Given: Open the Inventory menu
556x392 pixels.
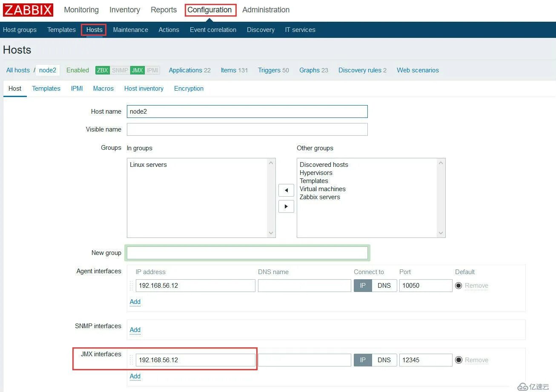Looking at the screenshot, I should pos(125,10).
